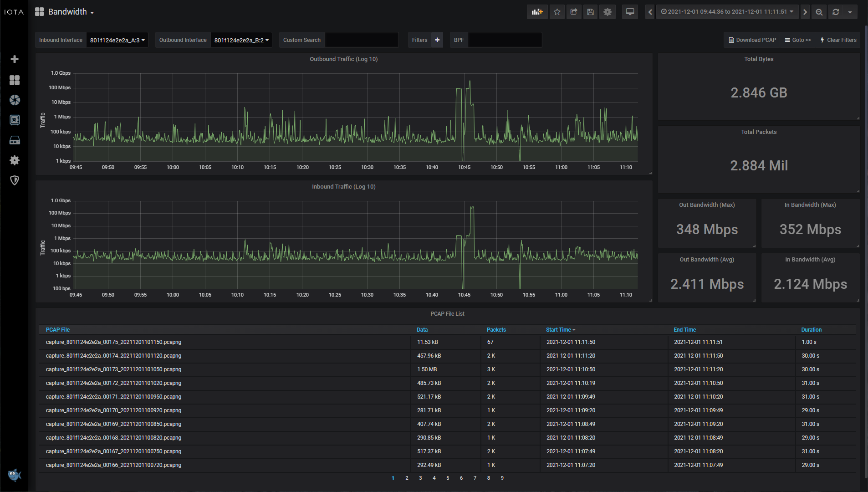
Task: Click the Create plus icon in sidebar
Action: (x=15, y=59)
